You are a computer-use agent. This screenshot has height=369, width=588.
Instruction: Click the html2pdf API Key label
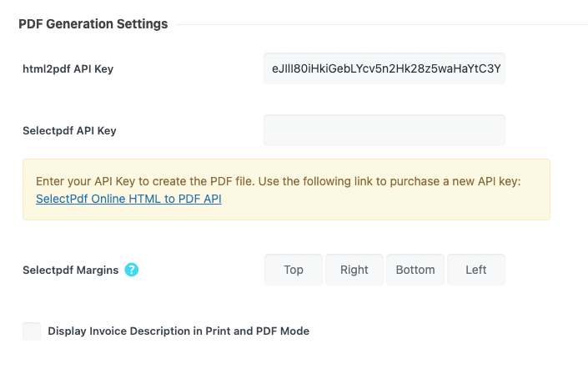point(68,69)
